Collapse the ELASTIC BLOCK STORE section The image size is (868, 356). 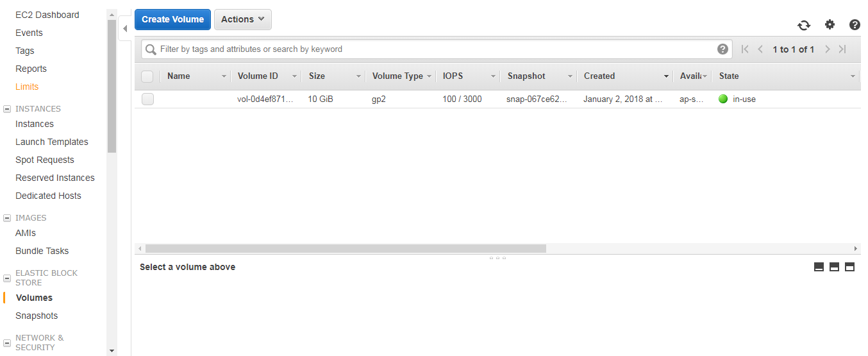click(7, 273)
